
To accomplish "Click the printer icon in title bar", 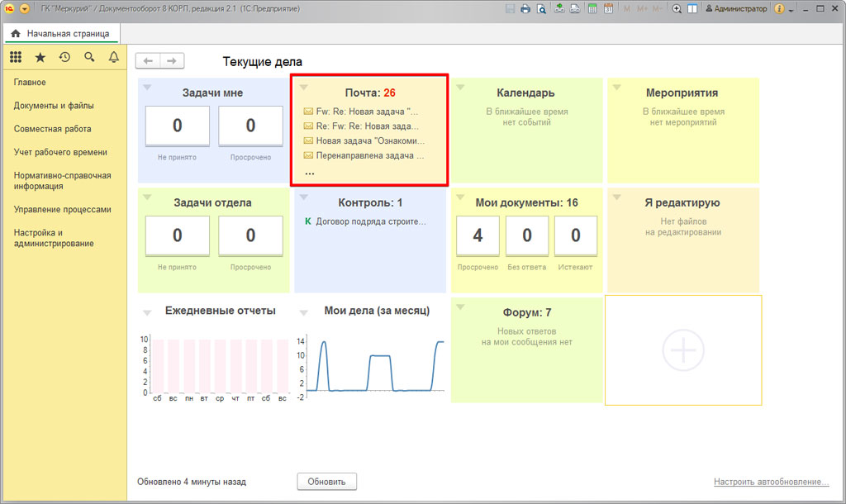I will click(525, 9).
